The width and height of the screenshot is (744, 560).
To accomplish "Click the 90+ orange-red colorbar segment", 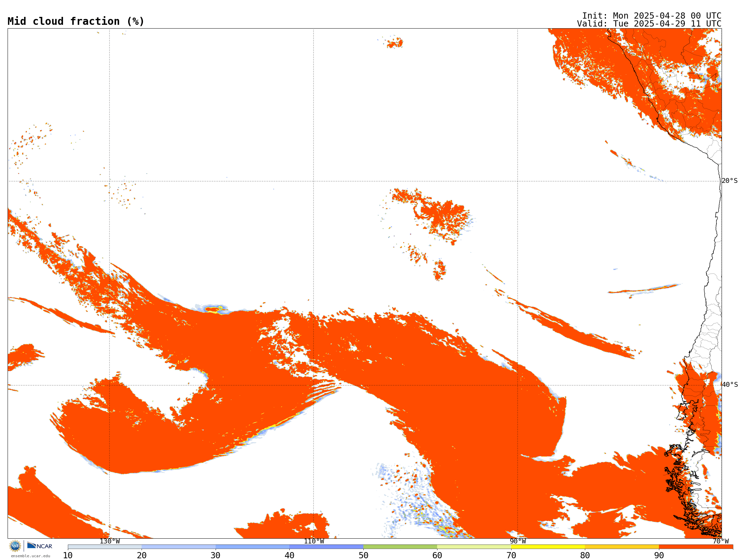I will pyautogui.click(x=696, y=547).
